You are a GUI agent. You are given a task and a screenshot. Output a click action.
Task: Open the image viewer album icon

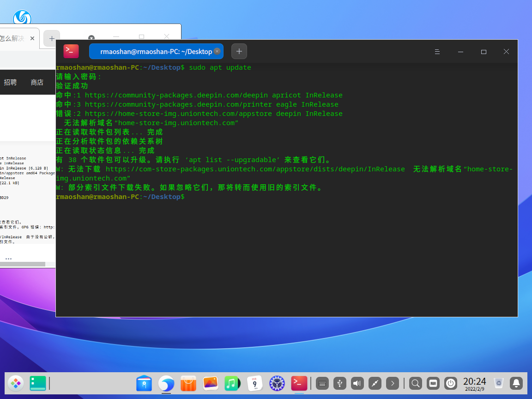click(x=211, y=383)
